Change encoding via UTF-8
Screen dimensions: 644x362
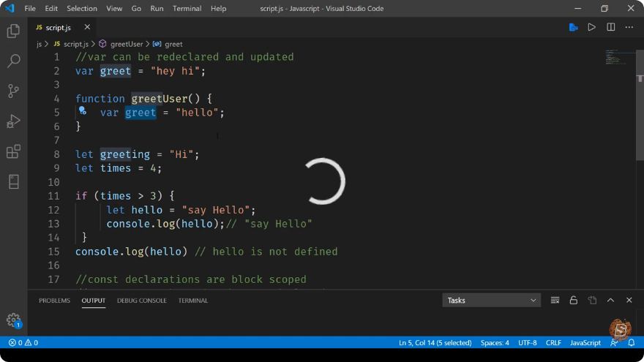[x=528, y=343]
